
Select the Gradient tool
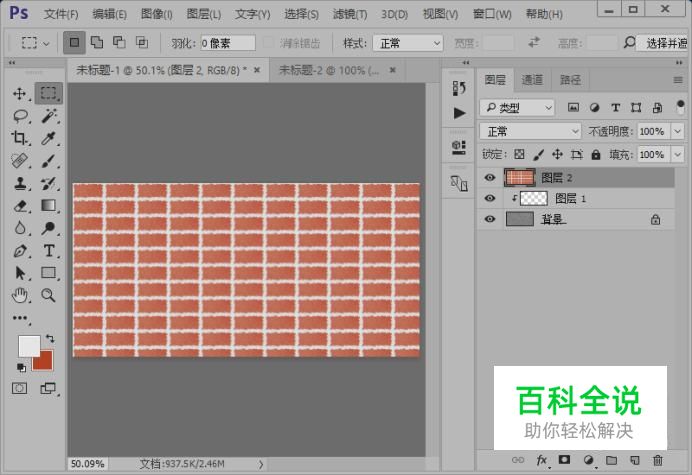(x=49, y=205)
